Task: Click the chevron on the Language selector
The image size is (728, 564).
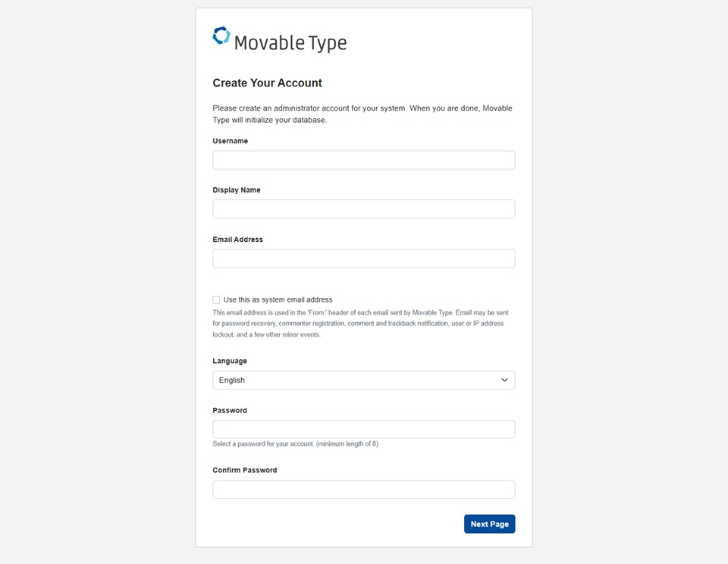Action: click(504, 380)
